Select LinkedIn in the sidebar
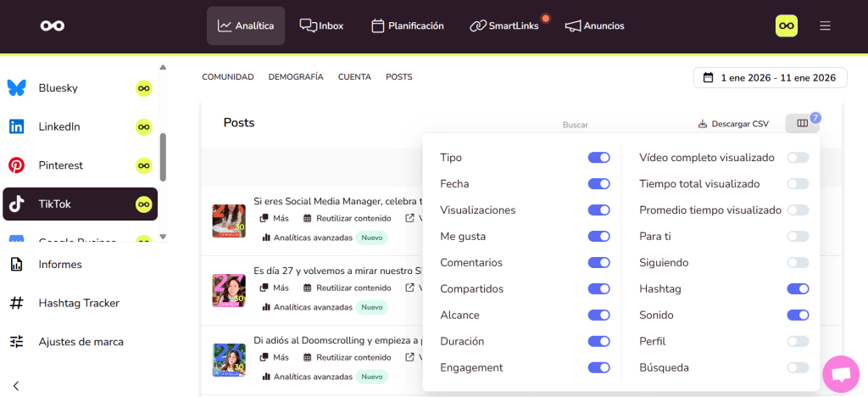This screenshot has height=397, width=868. (80, 126)
